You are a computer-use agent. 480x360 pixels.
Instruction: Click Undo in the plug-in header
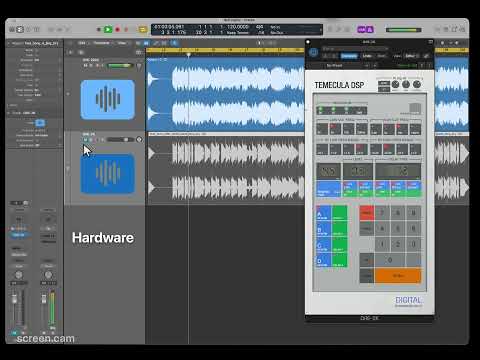(367, 56)
